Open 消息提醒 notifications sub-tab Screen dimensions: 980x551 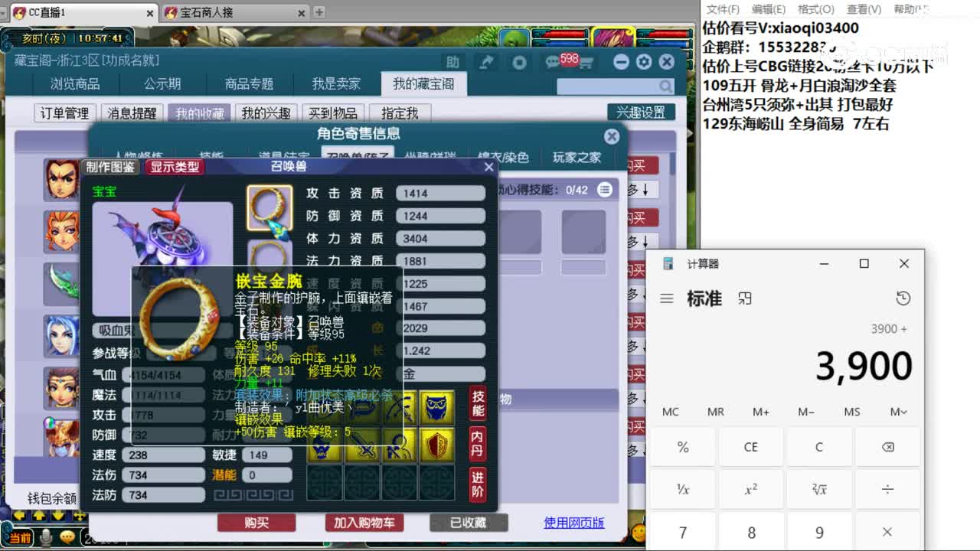132,113
